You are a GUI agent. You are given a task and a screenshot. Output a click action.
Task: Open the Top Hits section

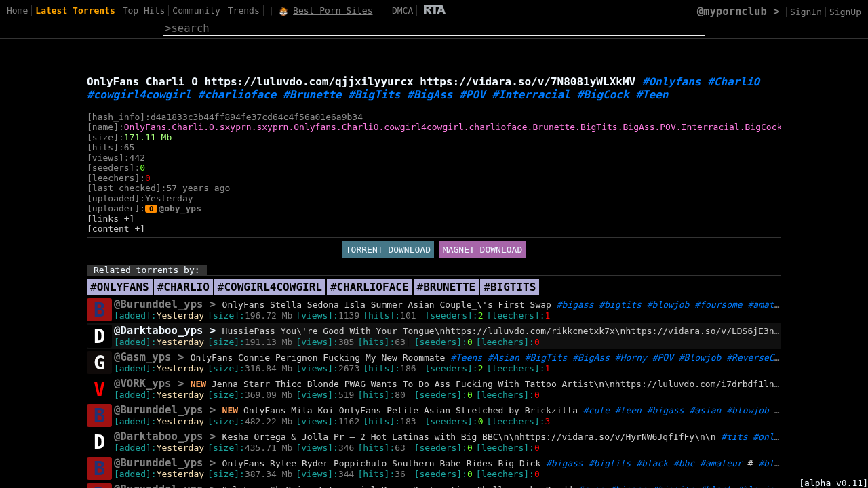click(144, 11)
